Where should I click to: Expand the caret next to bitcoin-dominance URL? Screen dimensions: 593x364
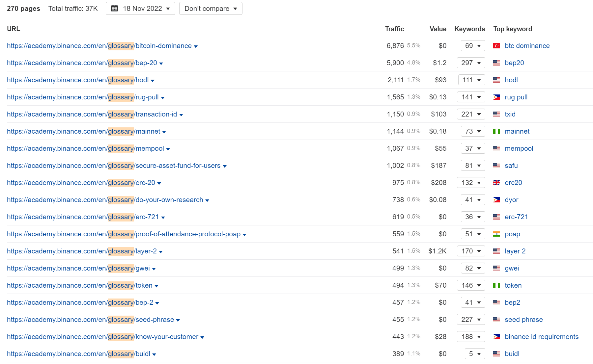pos(196,46)
